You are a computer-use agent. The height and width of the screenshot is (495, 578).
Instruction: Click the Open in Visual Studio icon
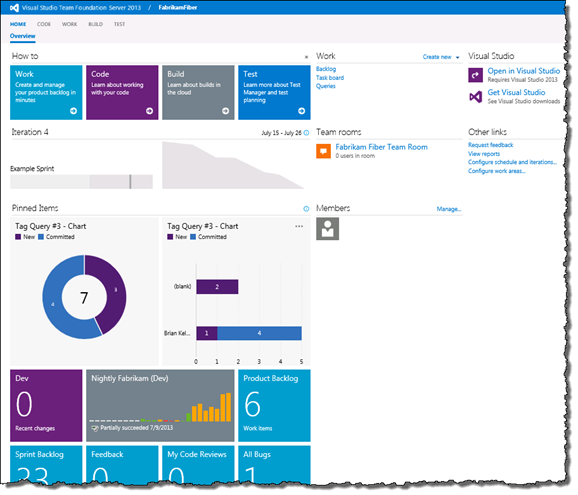pos(476,75)
